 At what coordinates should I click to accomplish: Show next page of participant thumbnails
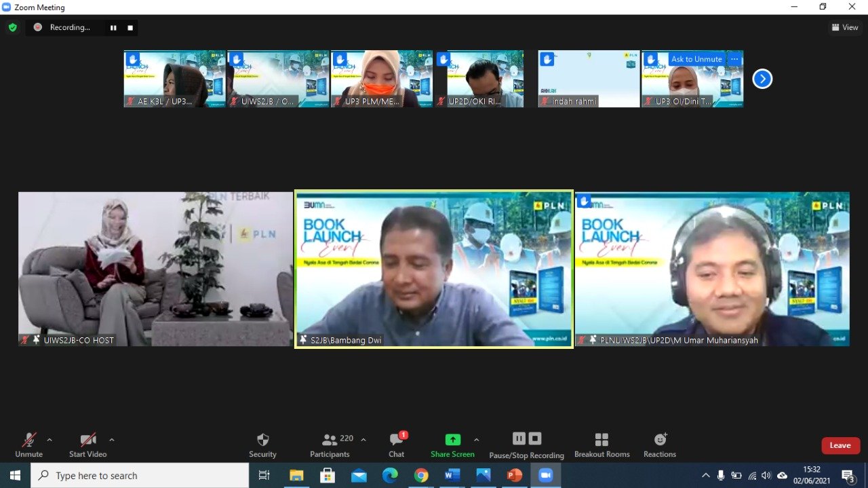762,79
